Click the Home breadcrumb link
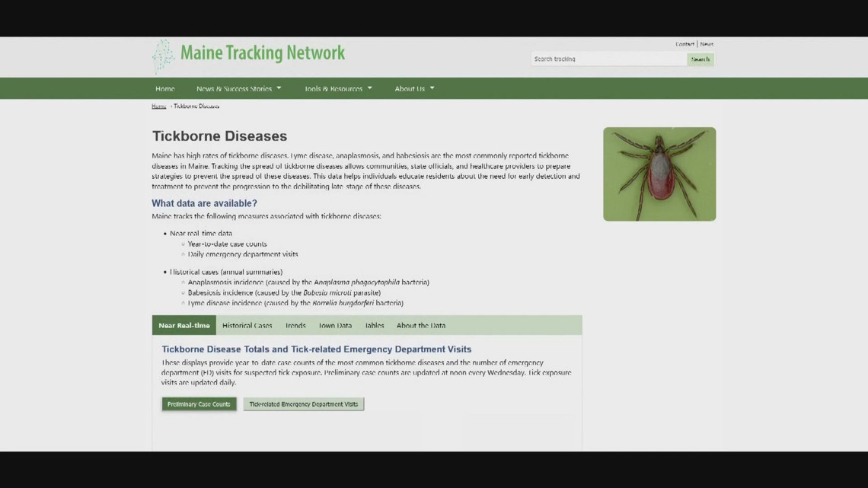Screen dimensions: 868x488 pyautogui.click(x=158, y=106)
